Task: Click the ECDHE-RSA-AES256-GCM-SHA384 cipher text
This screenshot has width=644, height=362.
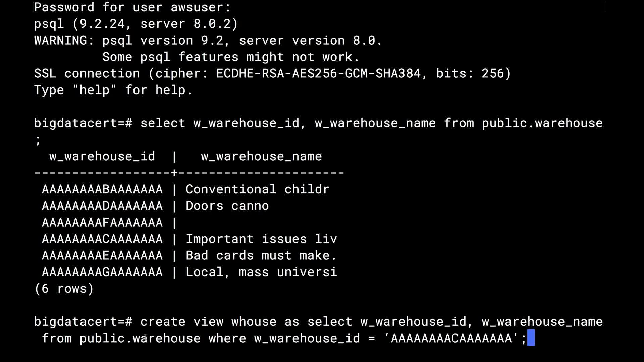Action: pos(318,73)
